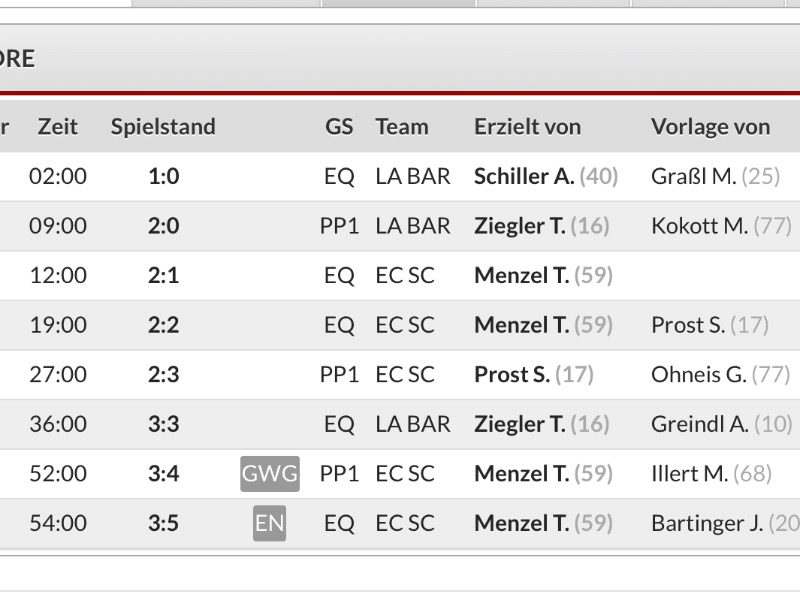Open assist Ohneis G. player link
The width and height of the screenshot is (800, 600).
pos(699,374)
